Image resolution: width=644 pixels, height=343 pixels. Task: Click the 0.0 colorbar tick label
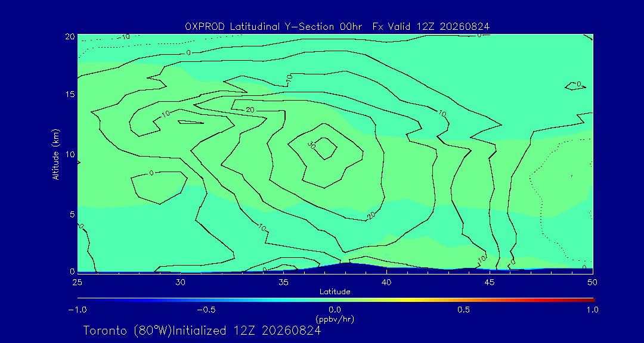tap(335, 310)
